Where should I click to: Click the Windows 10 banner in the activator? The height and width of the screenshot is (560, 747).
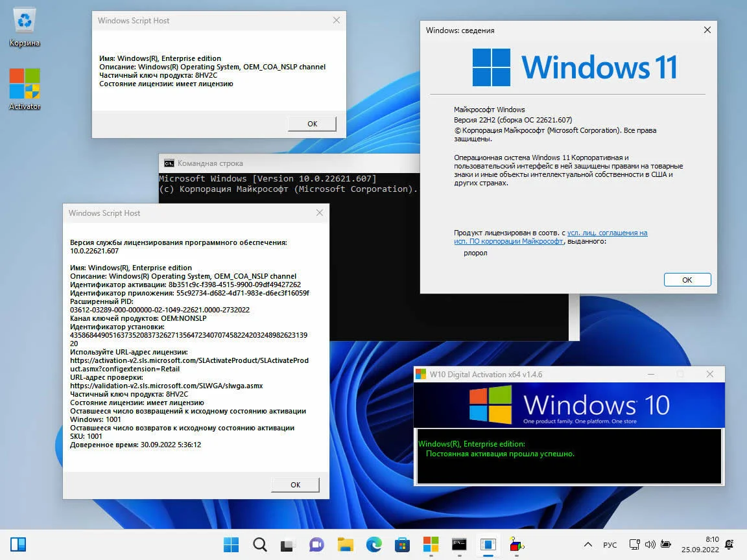[569, 404]
